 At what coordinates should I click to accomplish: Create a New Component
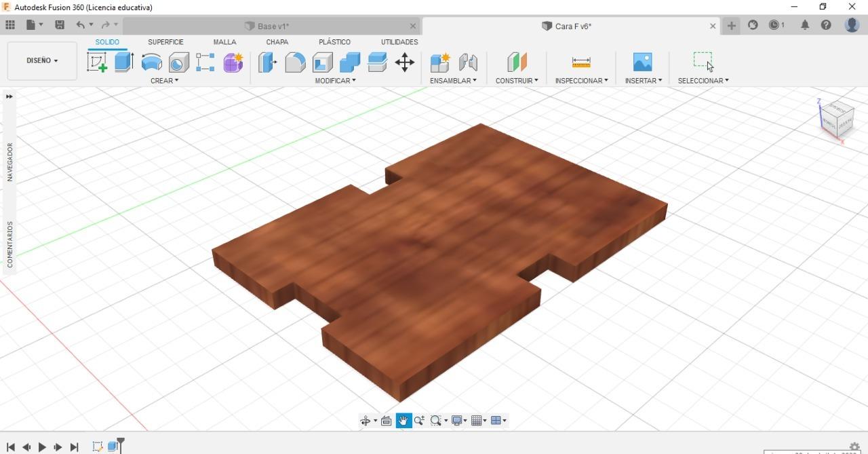point(440,62)
